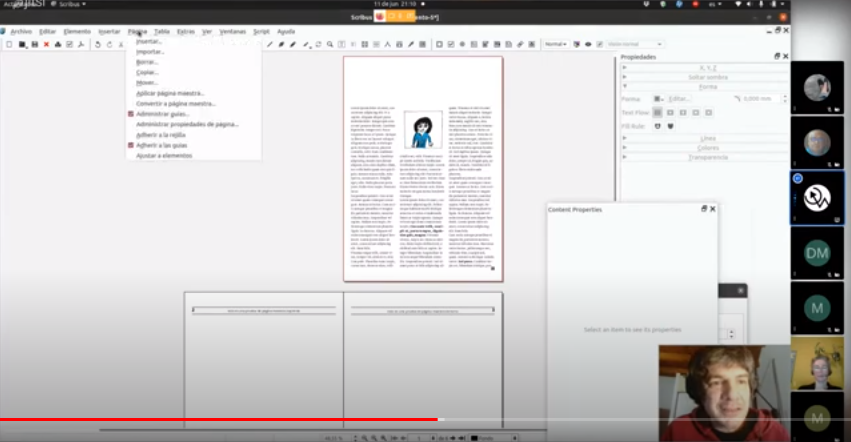The height and width of the screenshot is (442, 851).
Task: Select the Zoom magnifier tool
Action: (x=329, y=45)
